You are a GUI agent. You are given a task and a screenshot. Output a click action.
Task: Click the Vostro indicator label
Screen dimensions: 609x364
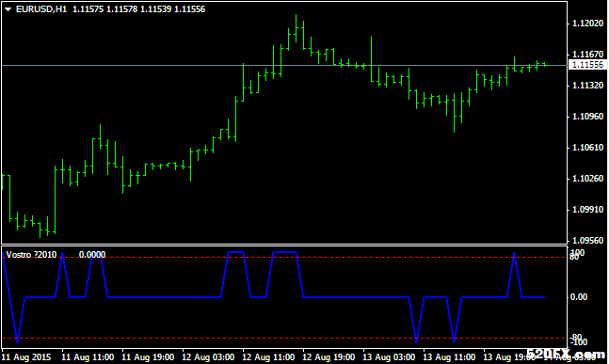(x=31, y=255)
